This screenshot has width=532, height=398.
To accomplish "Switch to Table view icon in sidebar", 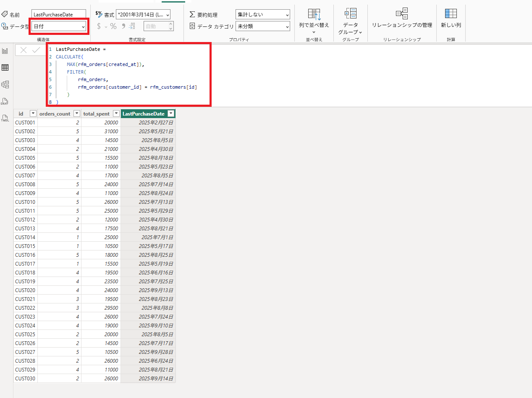I will pos(5,68).
